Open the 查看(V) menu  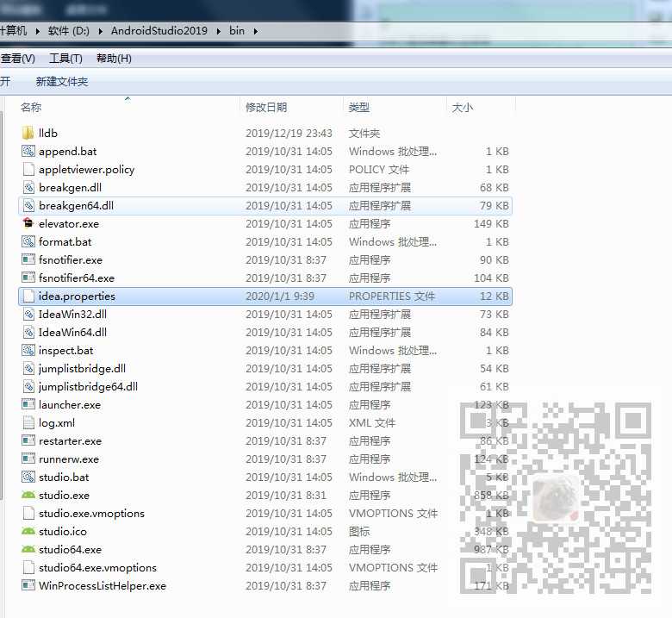(x=18, y=59)
